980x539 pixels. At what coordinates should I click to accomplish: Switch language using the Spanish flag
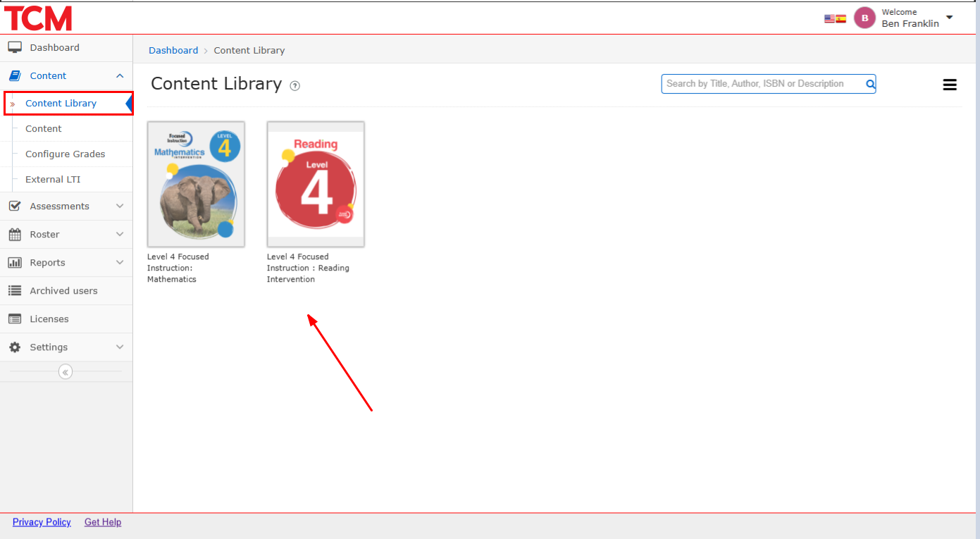pyautogui.click(x=841, y=19)
